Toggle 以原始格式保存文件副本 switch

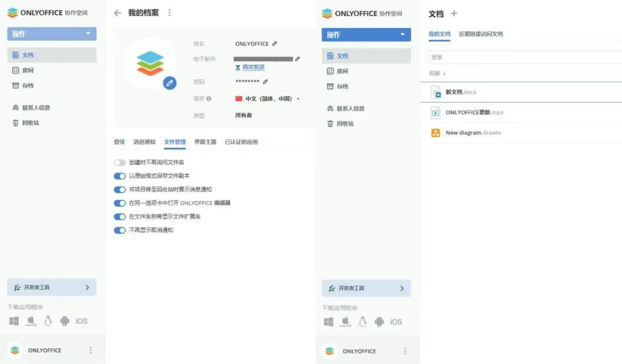tap(119, 176)
